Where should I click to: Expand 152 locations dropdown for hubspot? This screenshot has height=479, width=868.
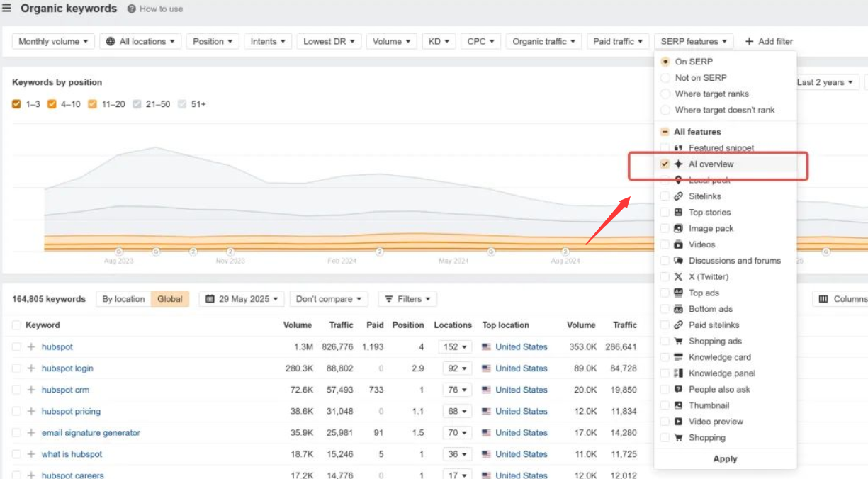click(x=455, y=347)
